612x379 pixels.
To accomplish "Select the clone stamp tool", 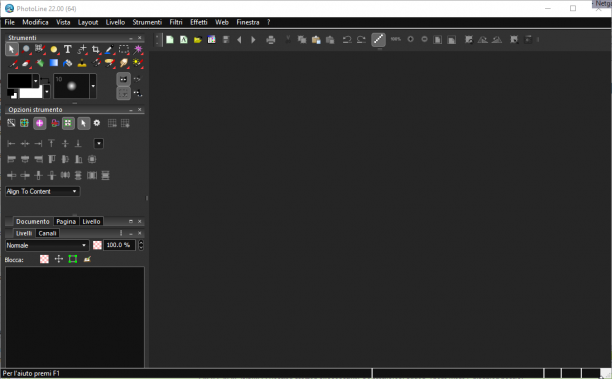I will click(82, 63).
